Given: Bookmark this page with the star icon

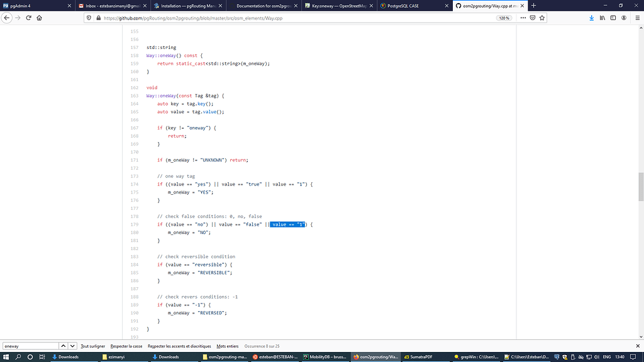Looking at the screenshot, I should click(541, 18).
